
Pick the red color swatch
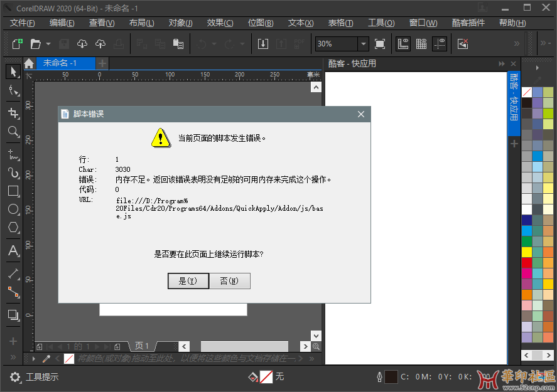(527, 263)
